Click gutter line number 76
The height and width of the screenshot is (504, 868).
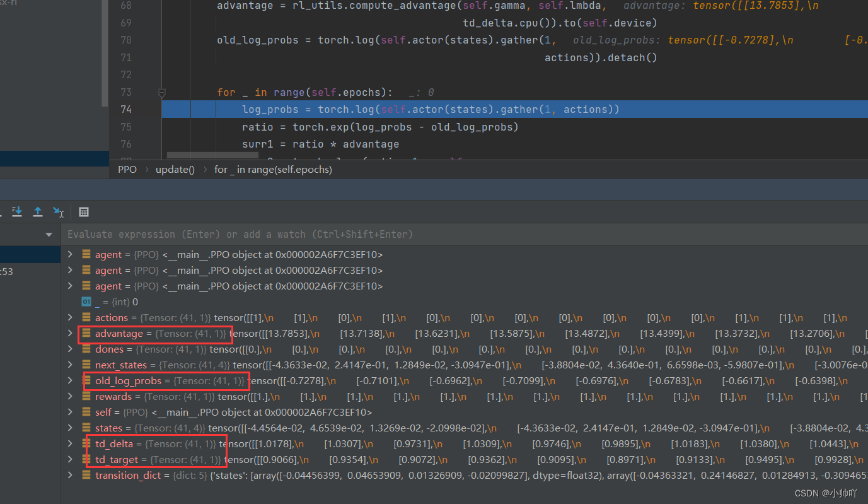[125, 144]
